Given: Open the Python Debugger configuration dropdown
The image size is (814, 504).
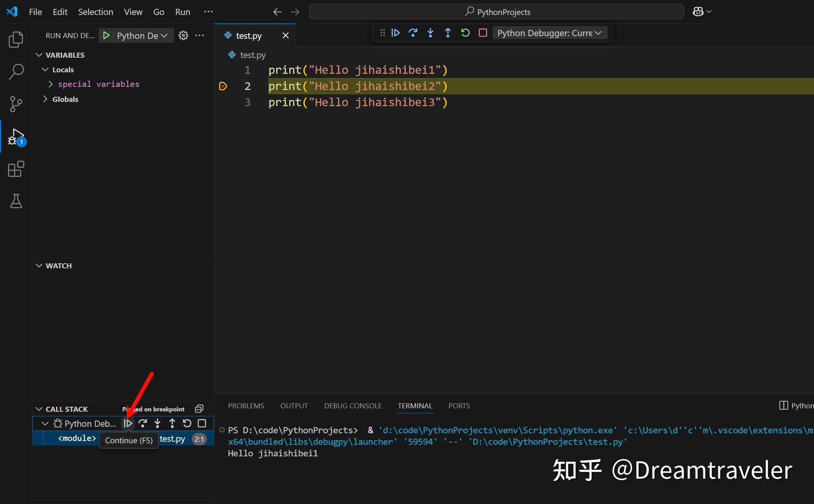Looking at the screenshot, I should tap(549, 33).
